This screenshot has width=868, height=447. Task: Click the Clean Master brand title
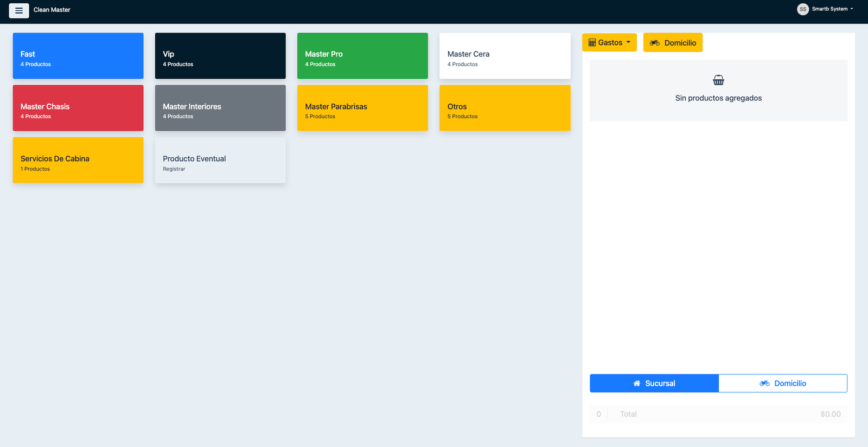coord(52,10)
